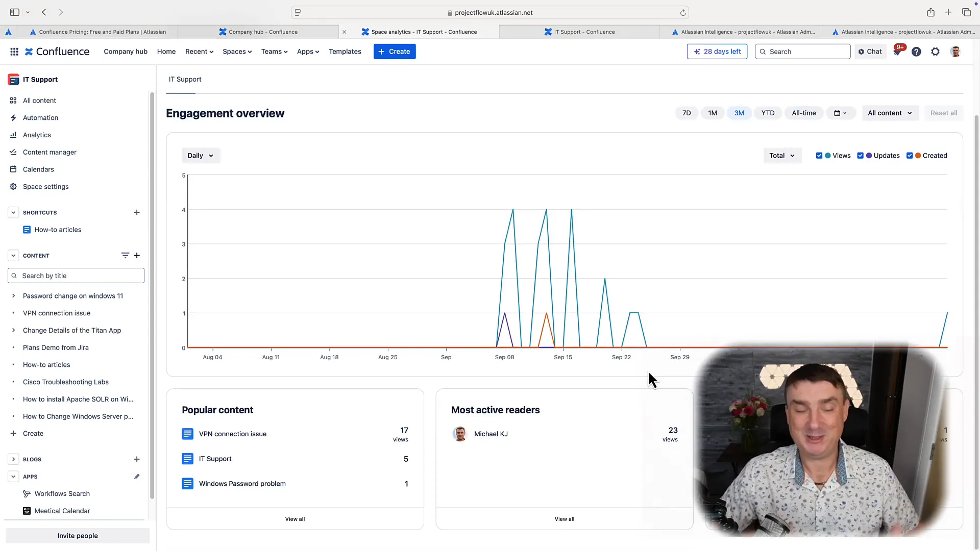Open the Recent menu

(x=199, y=52)
